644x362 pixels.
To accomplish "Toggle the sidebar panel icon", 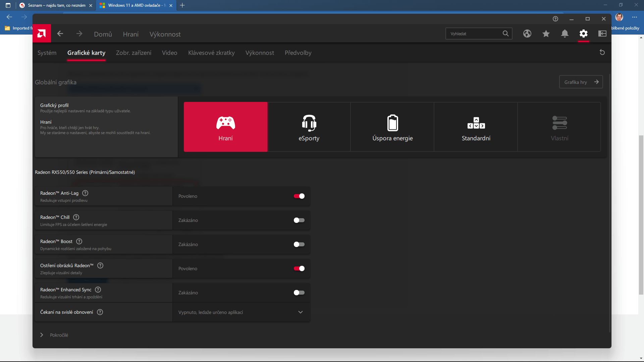I will tap(602, 34).
